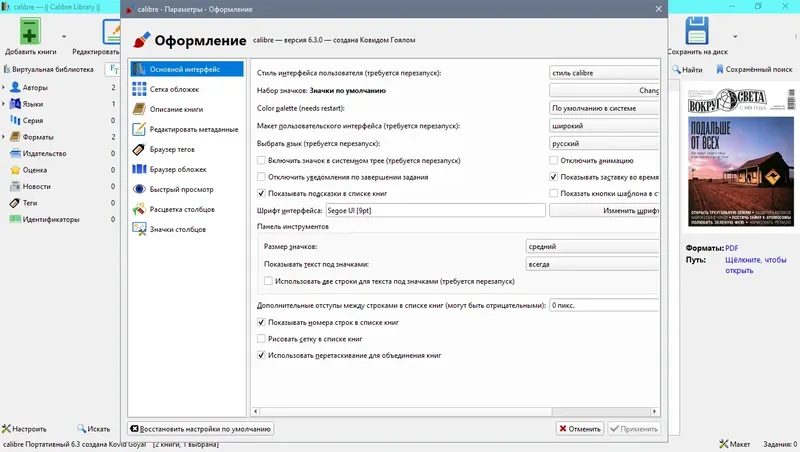This screenshot has width=800, height=452.
Task: Open the Edit metadata settings icon
Action: [x=139, y=129]
